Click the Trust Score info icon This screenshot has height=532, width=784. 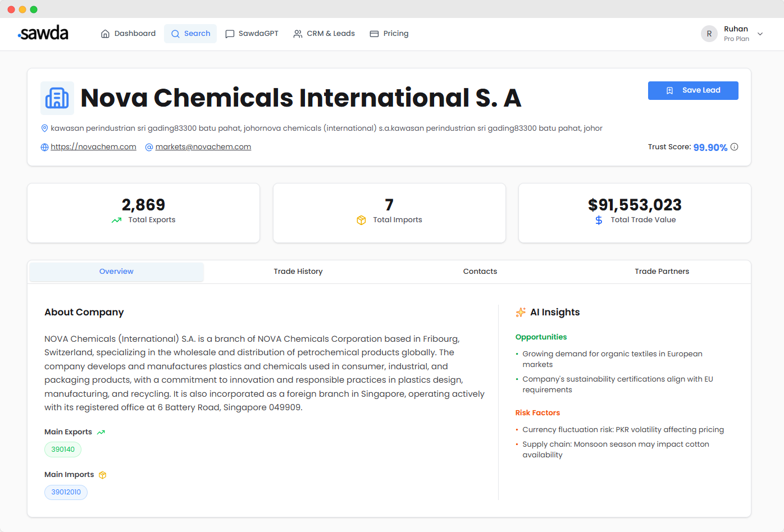point(734,147)
